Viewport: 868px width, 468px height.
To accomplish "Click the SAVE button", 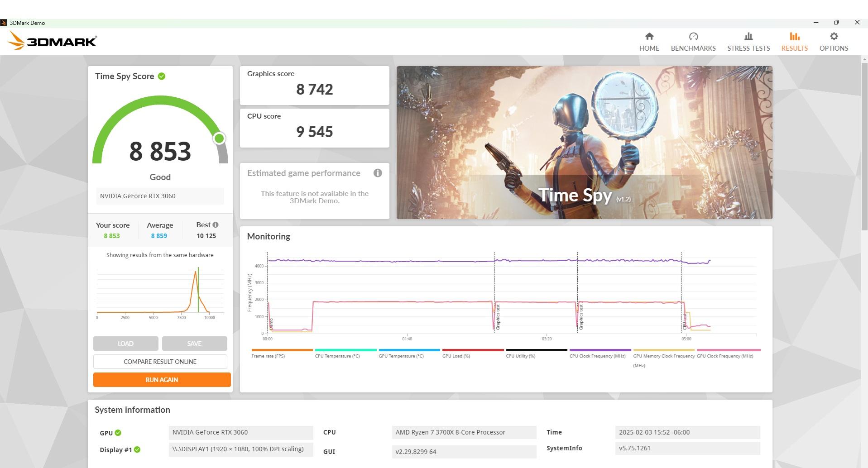I will (194, 344).
